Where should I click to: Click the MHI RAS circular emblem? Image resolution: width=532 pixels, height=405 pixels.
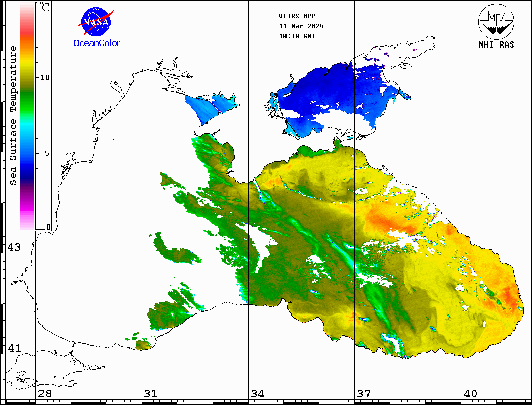(x=496, y=22)
